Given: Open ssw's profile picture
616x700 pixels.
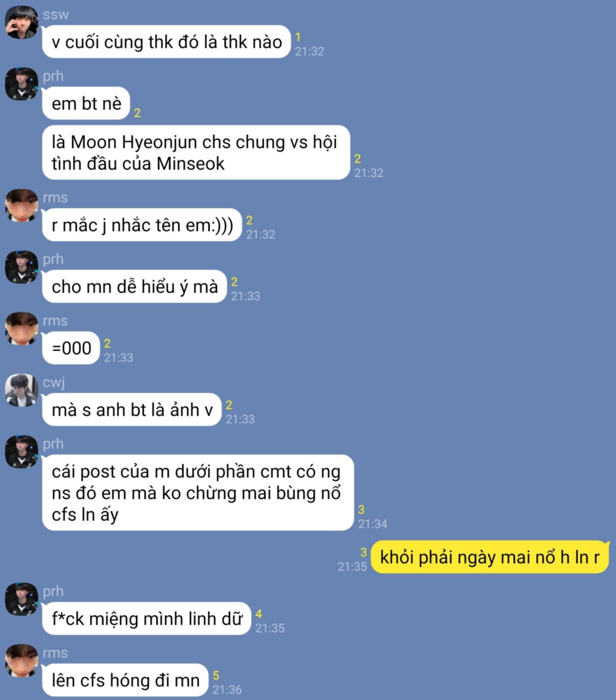Looking at the screenshot, I should (x=22, y=22).
